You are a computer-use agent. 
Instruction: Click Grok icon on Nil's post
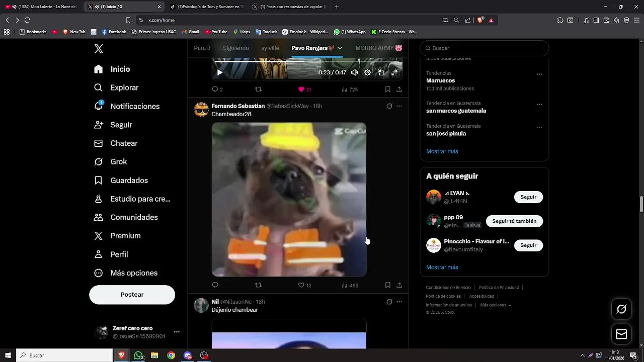389,302
